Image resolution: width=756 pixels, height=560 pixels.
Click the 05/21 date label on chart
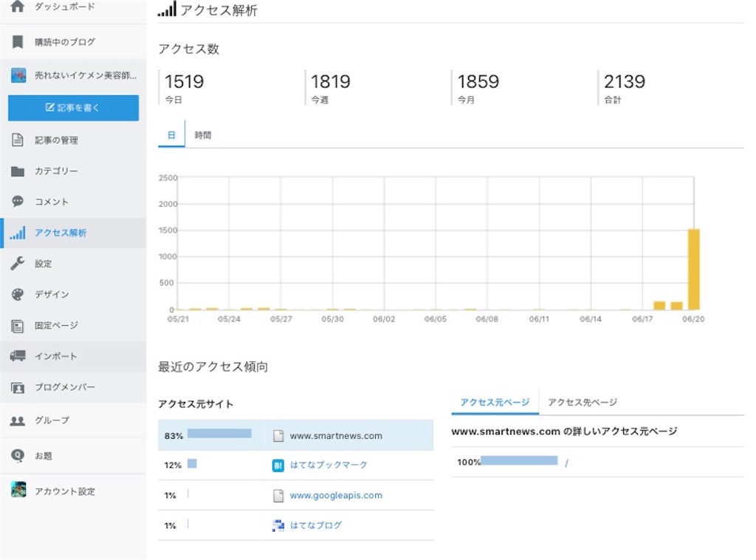tap(178, 319)
